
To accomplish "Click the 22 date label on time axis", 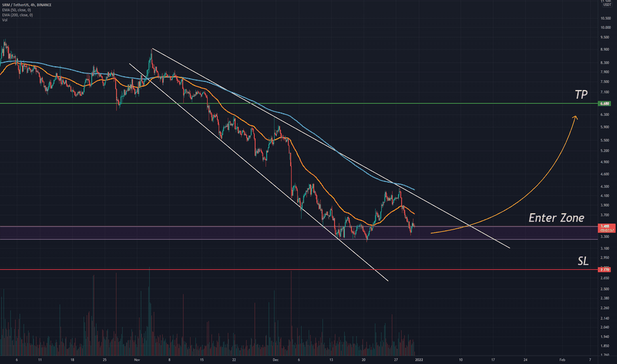I will (x=234, y=359).
